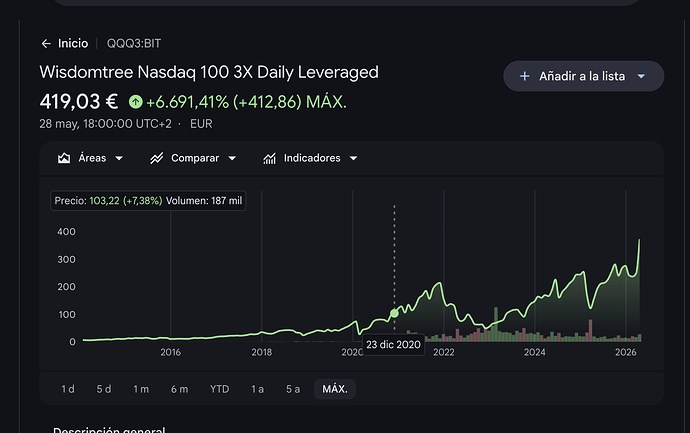Screen dimensions: 690x433
Task: Click the 23 dic 2020 chart marker dot
Action: (394, 313)
